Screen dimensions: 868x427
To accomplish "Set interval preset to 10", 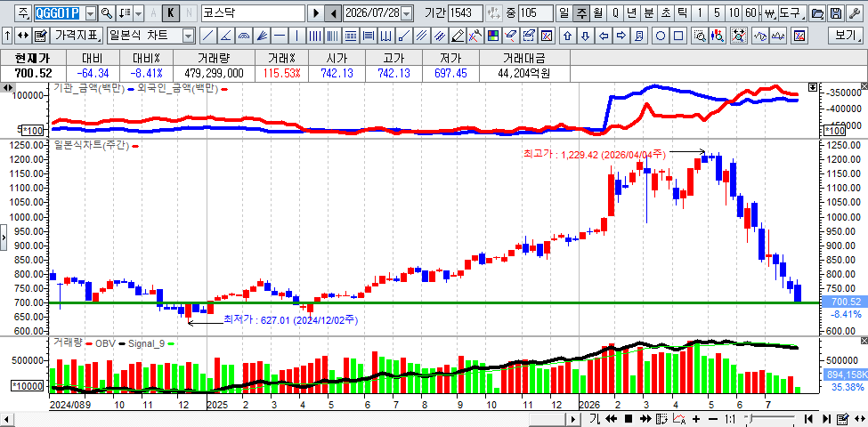I will point(734,12).
